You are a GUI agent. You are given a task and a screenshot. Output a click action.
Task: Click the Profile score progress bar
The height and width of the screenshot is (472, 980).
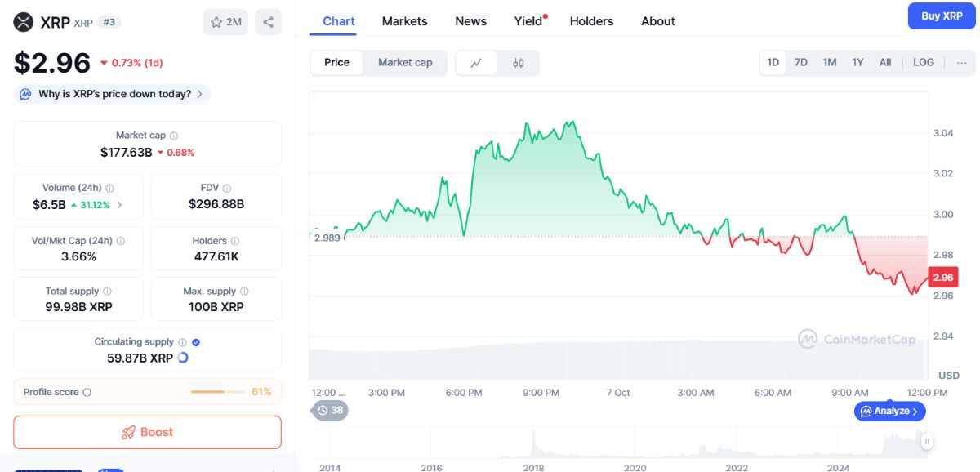pos(217,392)
